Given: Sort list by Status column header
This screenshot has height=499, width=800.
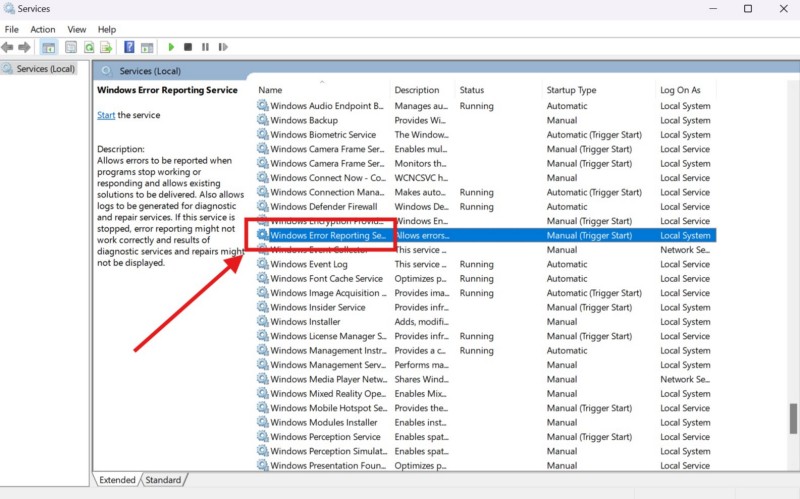Looking at the screenshot, I should pyautogui.click(x=471, y=90).
